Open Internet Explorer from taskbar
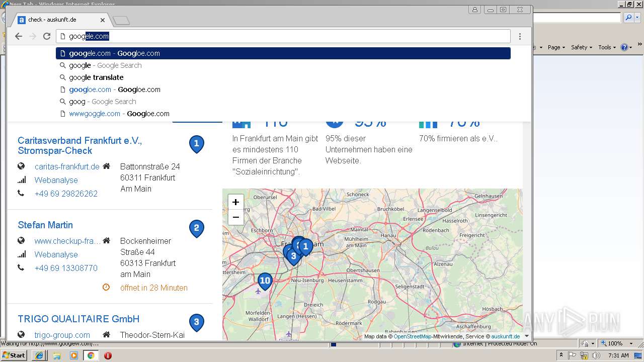This screenshot has width=644, height=362. (x=39, y=355)
